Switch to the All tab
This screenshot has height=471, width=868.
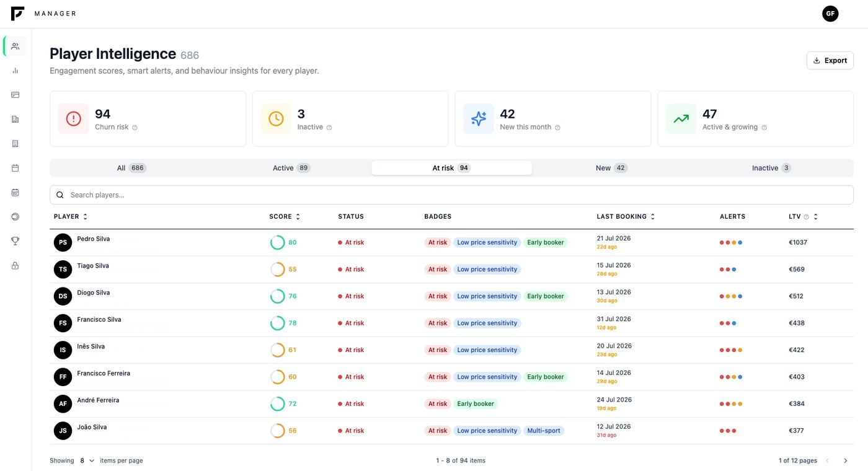coord(131,168)
